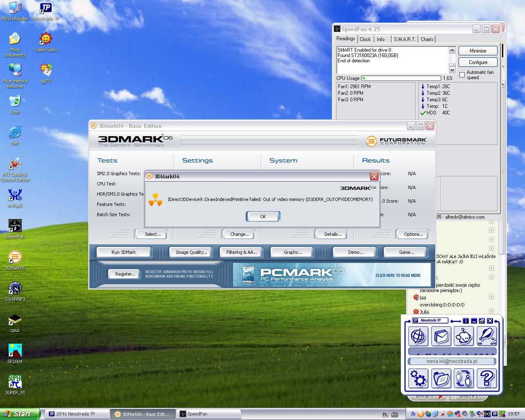Launch the Demo in 3DMark06
The image size is (525, 420).
coord(356,252)
